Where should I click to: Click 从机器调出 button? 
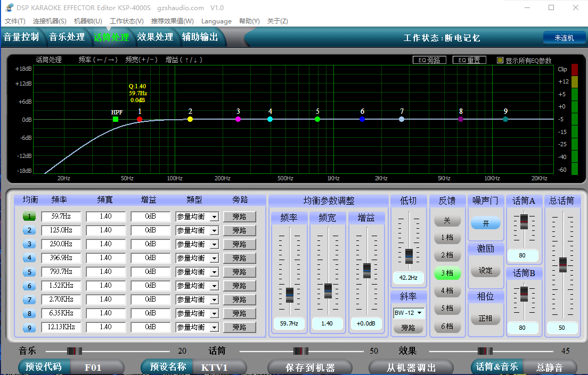(x=411, y=368)
